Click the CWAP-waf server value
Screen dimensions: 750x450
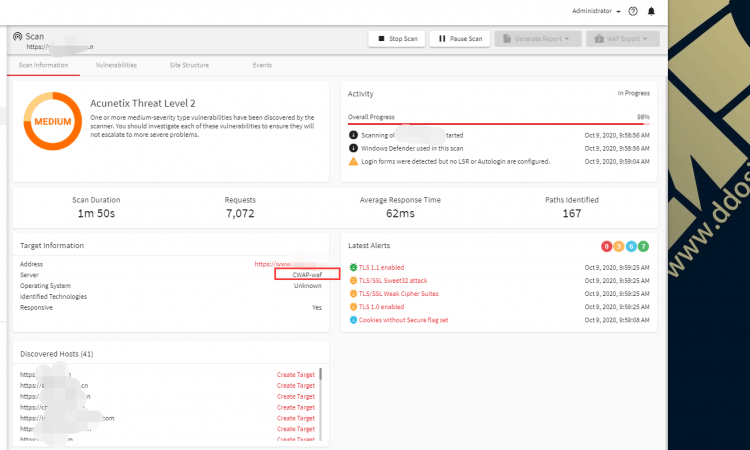(x=307, y=274)
